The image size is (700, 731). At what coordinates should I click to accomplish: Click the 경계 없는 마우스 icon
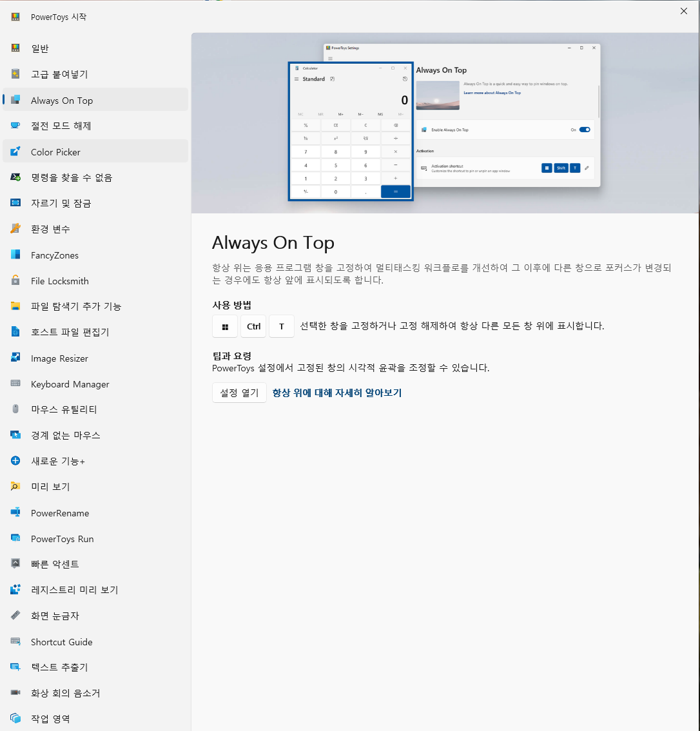(15, 435)
